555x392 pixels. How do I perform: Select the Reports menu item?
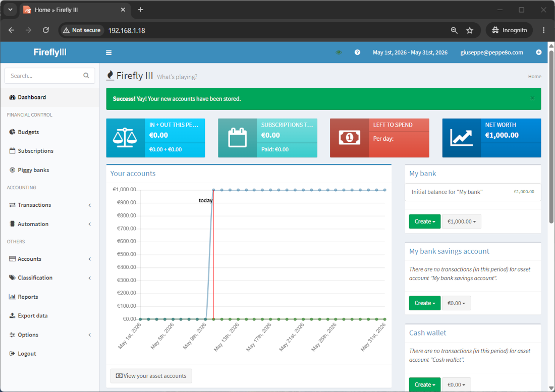click(49, 297)
